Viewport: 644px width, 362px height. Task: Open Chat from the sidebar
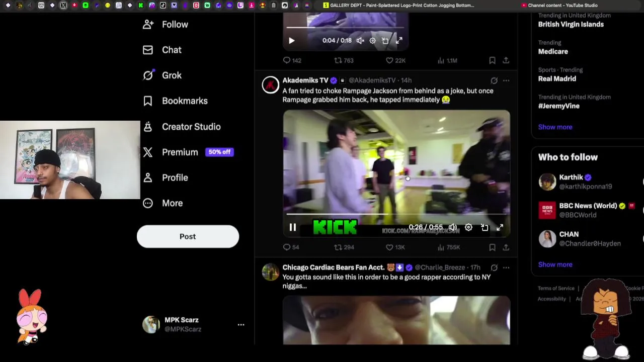162,50
